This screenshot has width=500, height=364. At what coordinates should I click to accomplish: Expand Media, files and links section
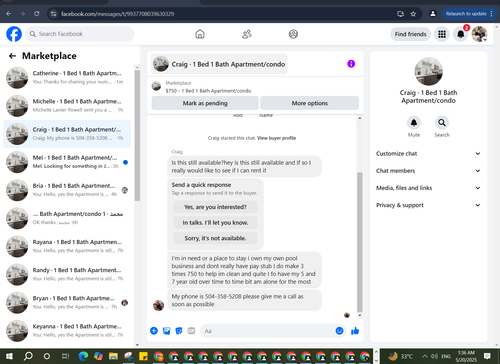point(428,188)
